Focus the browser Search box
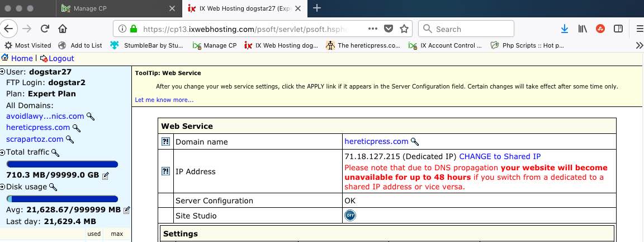The height and width of the screenshot is (242, 644). point(466,29)
